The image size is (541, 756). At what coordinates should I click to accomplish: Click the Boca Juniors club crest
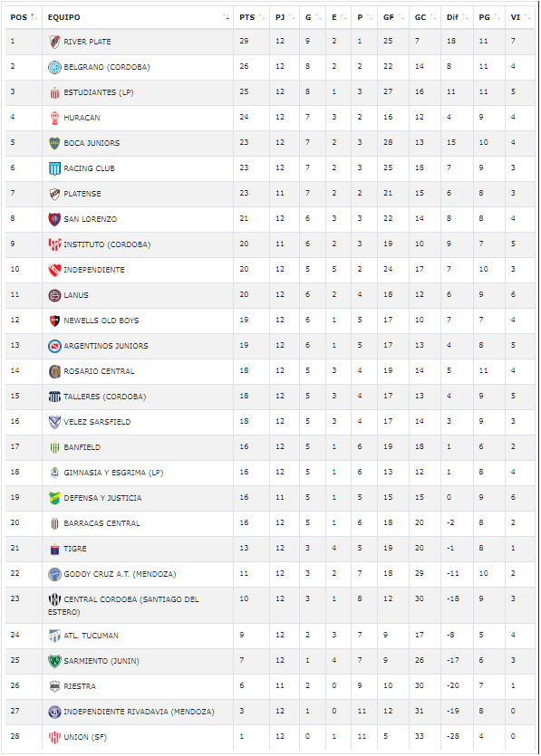54,143
